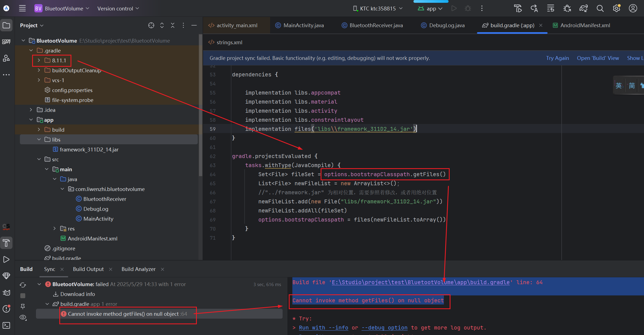This screenshot has height=335, width=644.
Task: Open the main hamburger menu
Action: pyautogui.click(x=22, y=9)
